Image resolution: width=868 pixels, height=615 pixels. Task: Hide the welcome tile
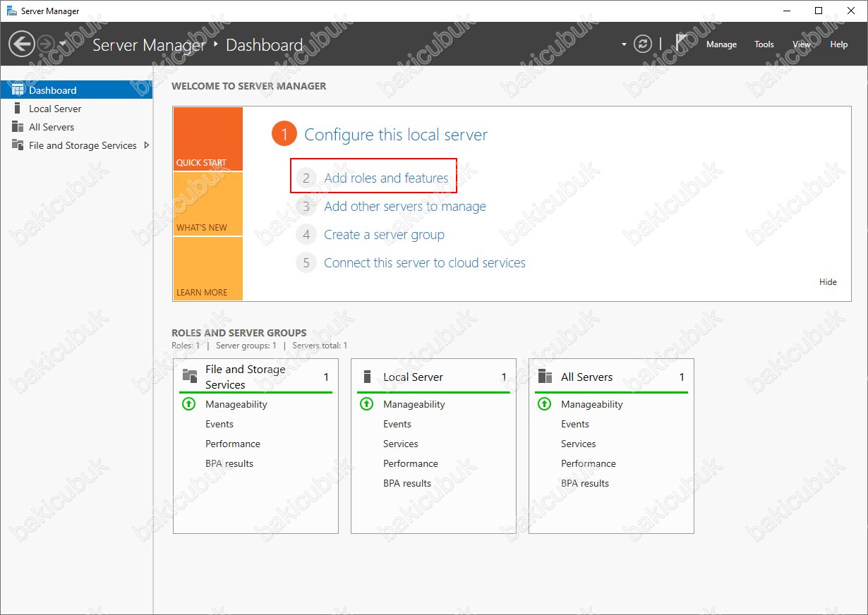pyautogui.click(x=828, y=281)
